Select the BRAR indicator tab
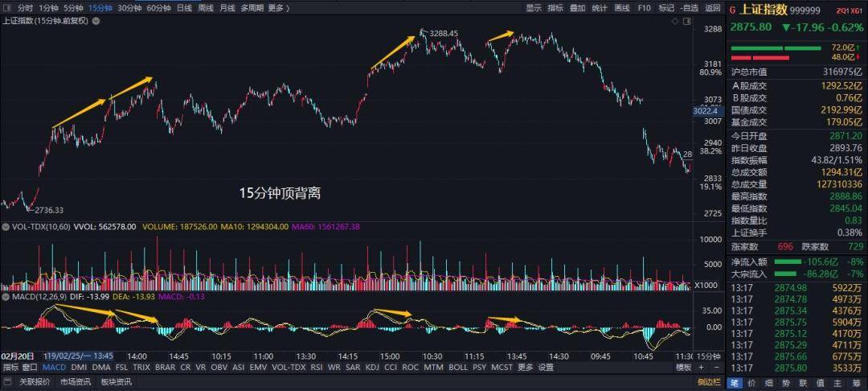 165,367
